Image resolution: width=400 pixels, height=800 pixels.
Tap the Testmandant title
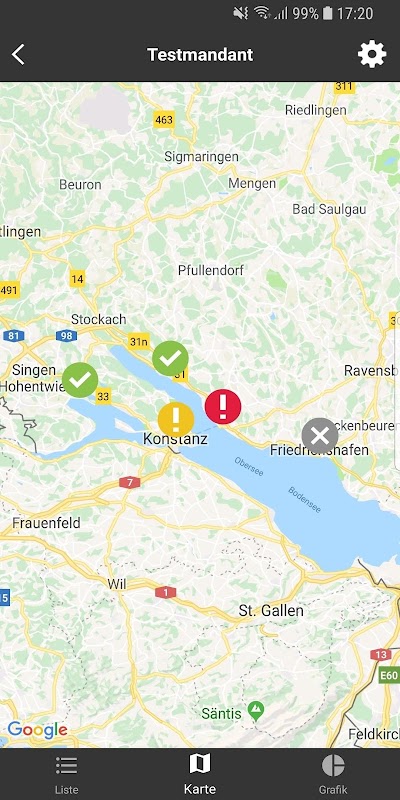(200, 54)
